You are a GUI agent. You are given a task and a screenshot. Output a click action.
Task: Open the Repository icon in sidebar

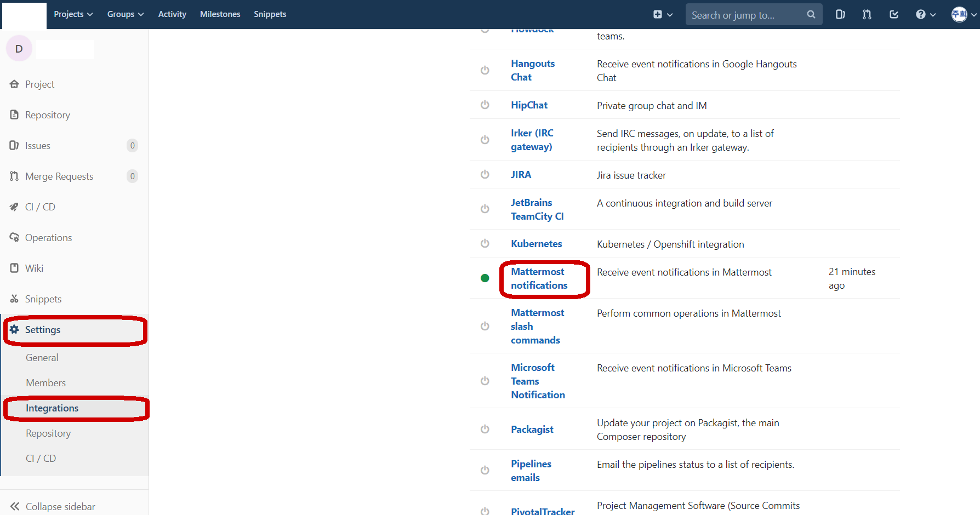14,115
